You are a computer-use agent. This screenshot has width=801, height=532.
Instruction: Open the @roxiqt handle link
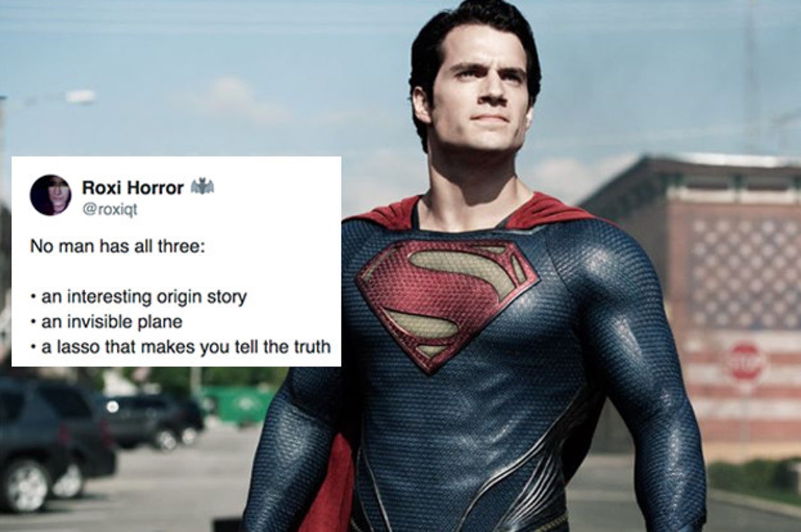(x=110, y=209)
